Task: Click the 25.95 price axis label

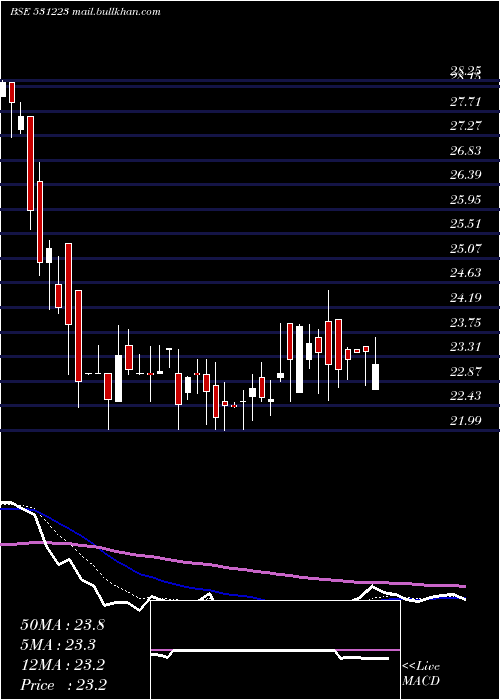Action: coord(465,199)
